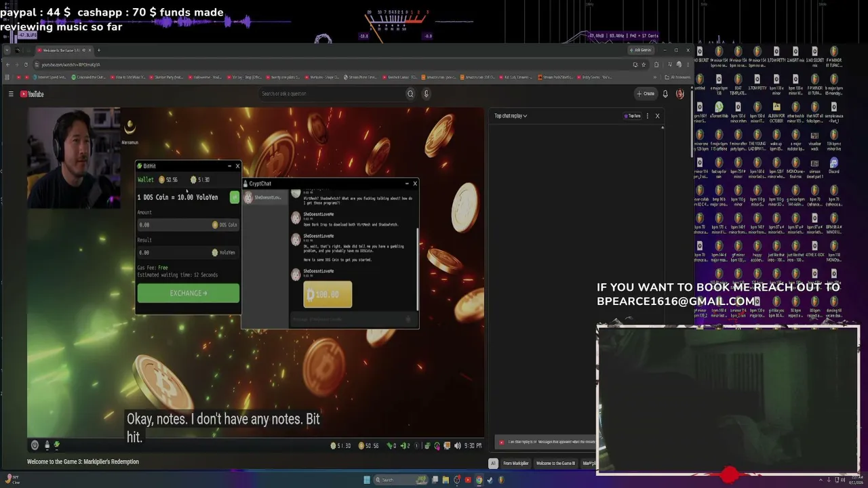This screenshot has height=488, width=868.
Task: Open Steam from the taskbar
Action: point(490,480)
